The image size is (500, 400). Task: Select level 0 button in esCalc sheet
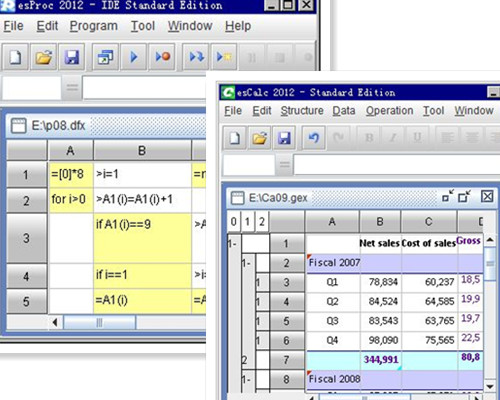click(234, 221)
